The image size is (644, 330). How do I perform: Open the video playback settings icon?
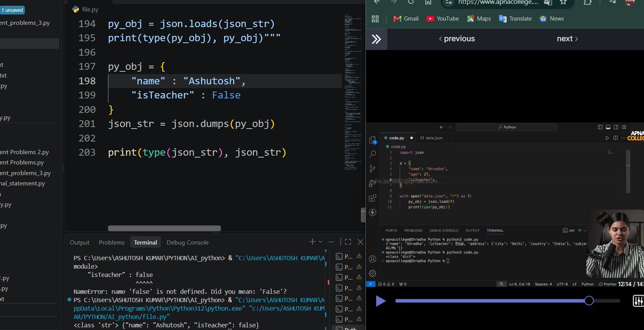point(638,300)
